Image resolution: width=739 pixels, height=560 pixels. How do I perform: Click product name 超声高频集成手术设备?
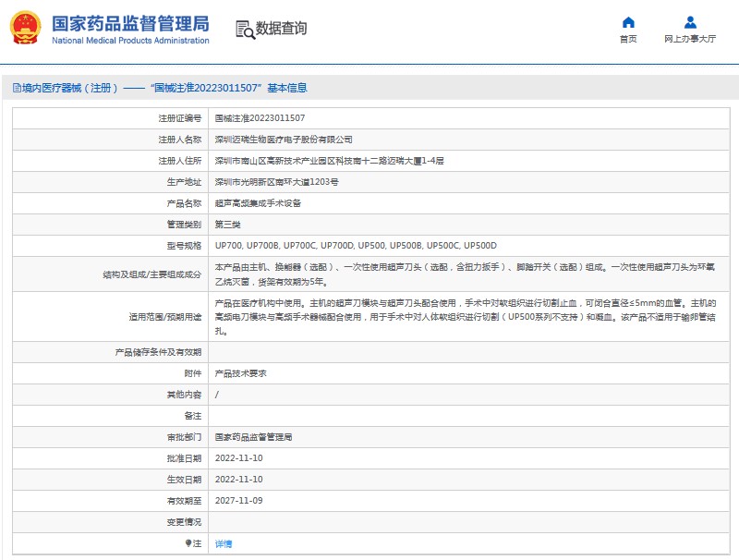258,203
